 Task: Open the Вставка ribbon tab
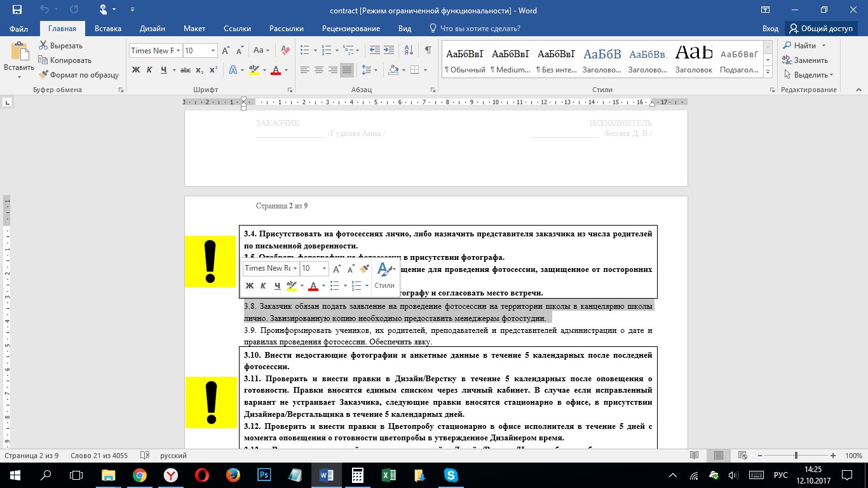[x=108, y=29]
